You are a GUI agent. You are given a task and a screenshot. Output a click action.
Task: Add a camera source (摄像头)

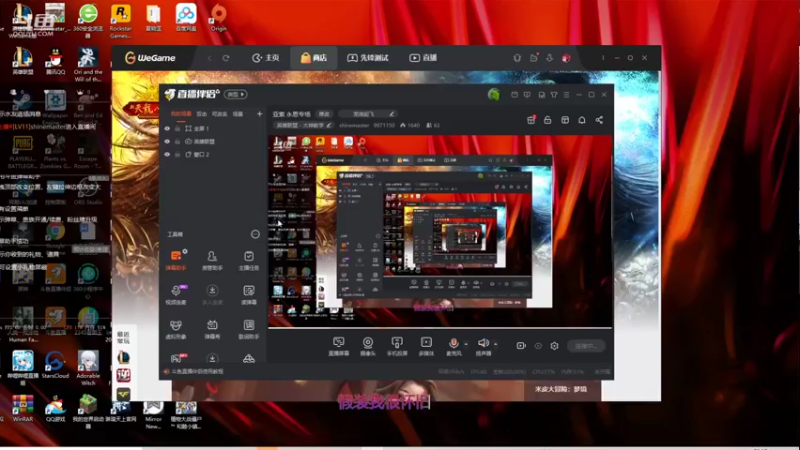pyautogui.click(x=367, y=346)
